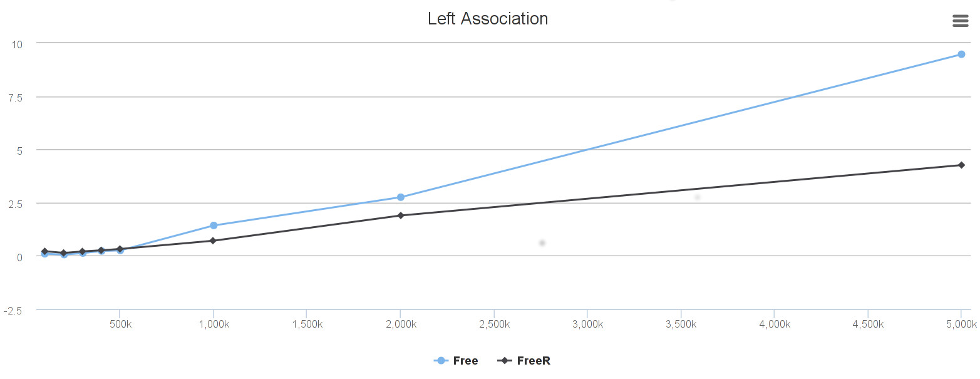Image resolution: width=980 pixels, height=379 pixels.
Task: Click the 10 y-axis label
Action: click(16, 44)
